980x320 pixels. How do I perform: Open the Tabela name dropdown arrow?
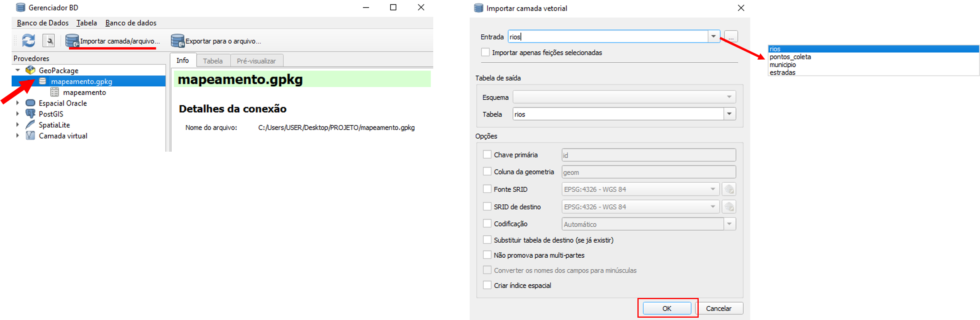[729, 114]
